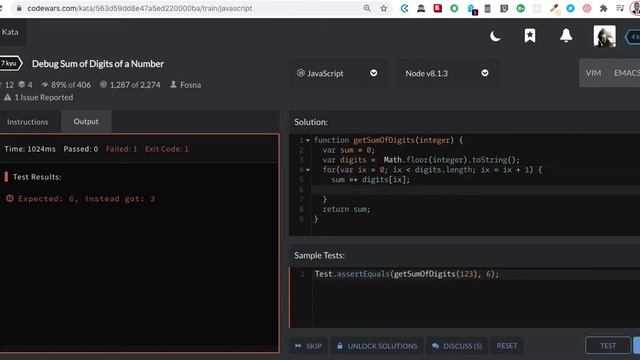Open the browser extensions puzzle icon
The width and height of the screenshot is (640, 360).
tap(604, 8)
